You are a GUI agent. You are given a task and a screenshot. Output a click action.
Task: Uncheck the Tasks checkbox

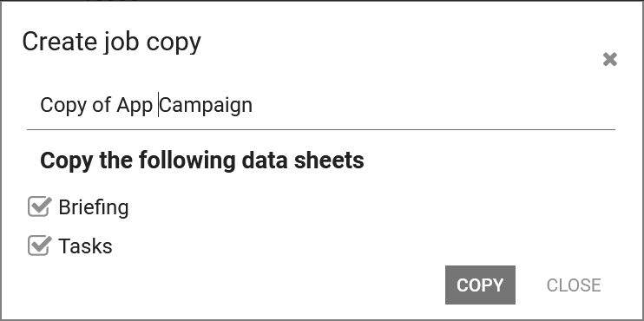[x=39, y=246]
